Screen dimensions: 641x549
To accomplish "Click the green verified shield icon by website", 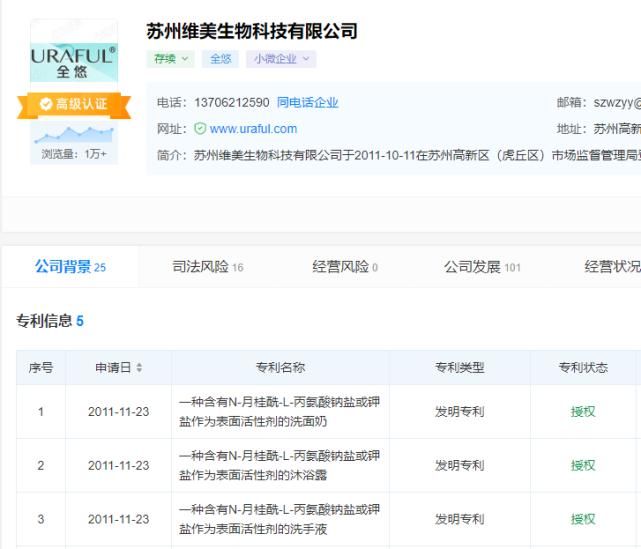I will click(200, 129).
